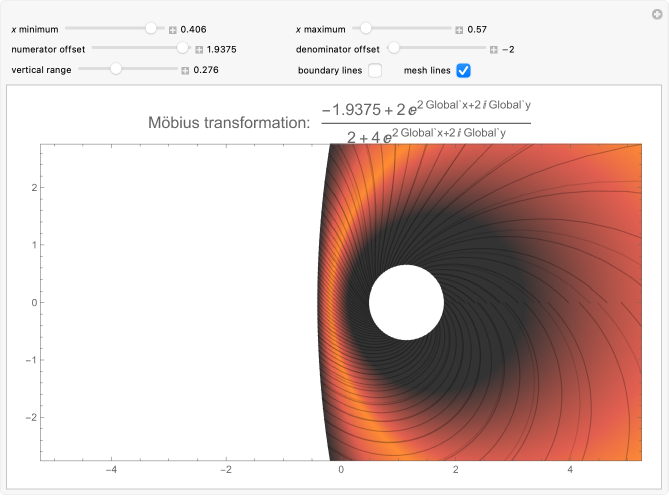Click the 'boundary lines' text label
This screenshot has height=496, width=669.
pos(329,70)
